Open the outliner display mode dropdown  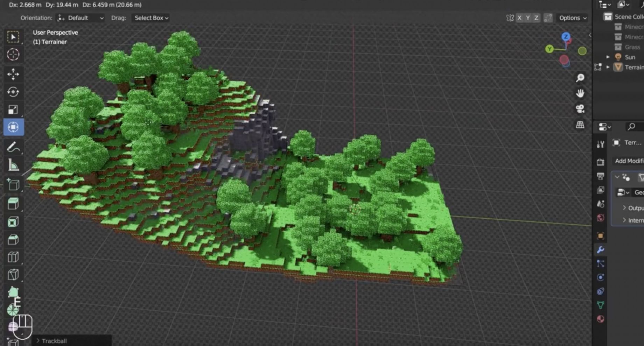point(624,5)
